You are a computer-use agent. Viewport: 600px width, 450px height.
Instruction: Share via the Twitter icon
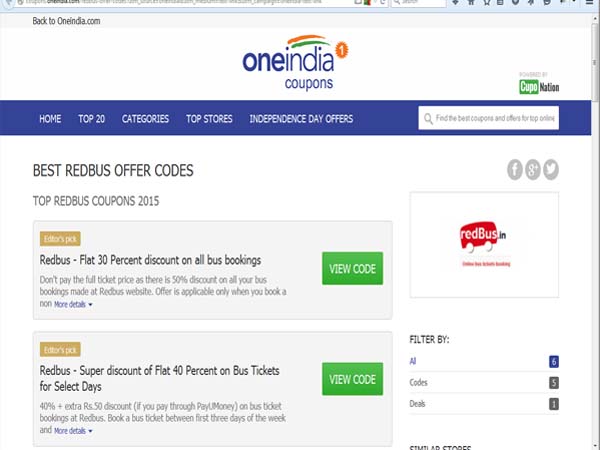pos(550,170)
